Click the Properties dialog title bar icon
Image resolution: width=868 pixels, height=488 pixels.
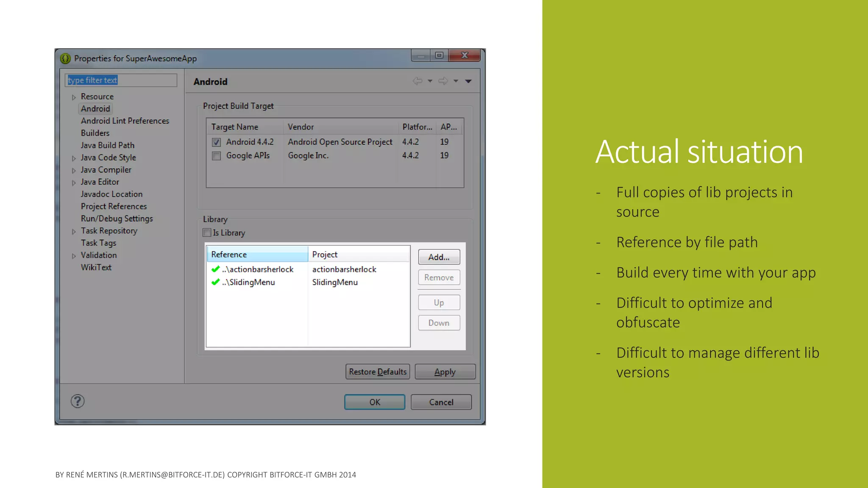coord(65,58)
